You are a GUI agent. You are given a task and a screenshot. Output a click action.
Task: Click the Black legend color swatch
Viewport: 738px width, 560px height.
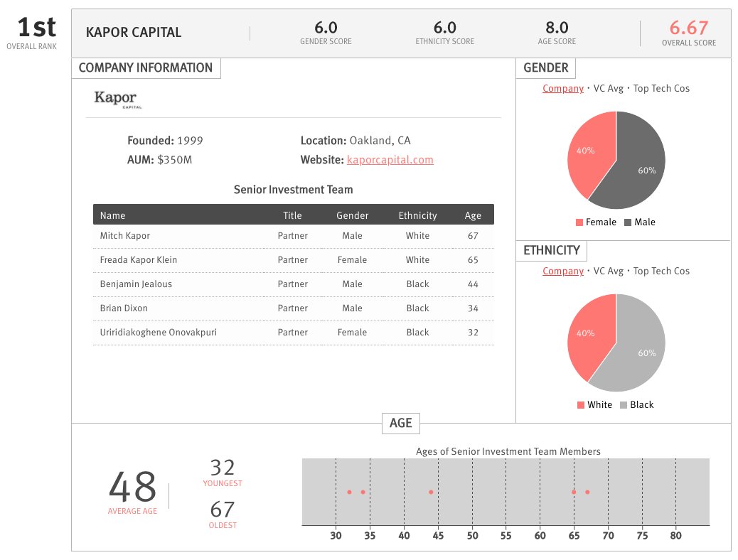pos(624,404)
